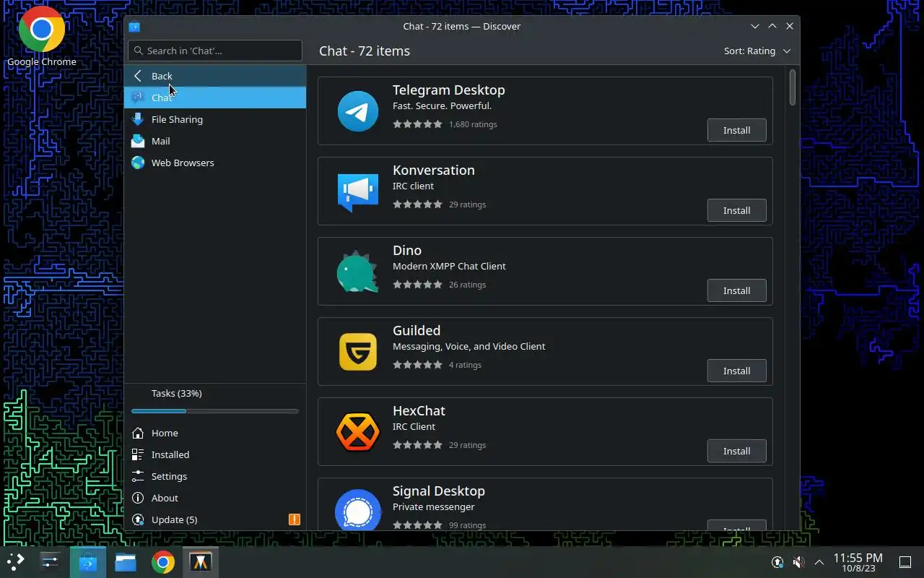Click 'Modern XMPP Chat Client' description

click(x=449, y=266)
